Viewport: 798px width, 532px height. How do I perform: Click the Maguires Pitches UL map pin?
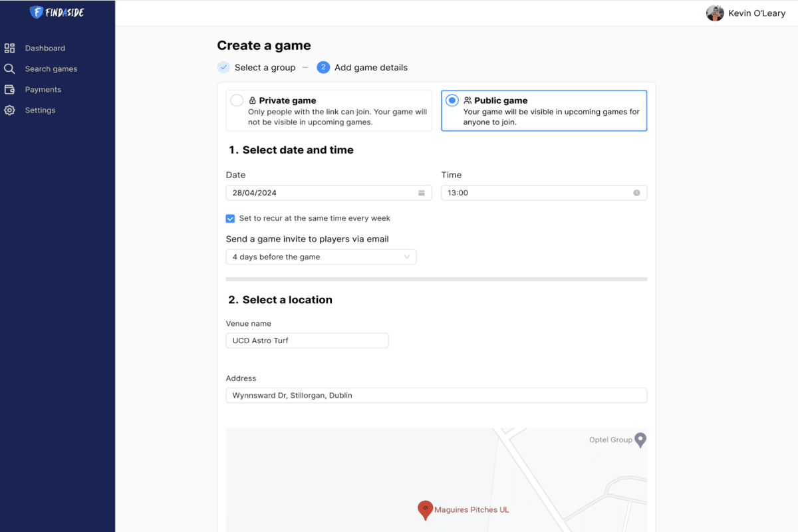coord(425,511)
